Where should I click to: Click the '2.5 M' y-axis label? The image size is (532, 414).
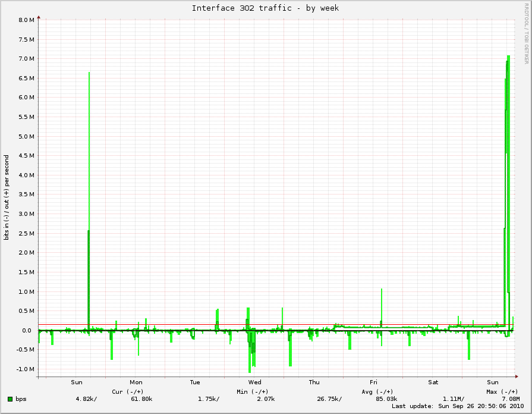click(27, 234)
